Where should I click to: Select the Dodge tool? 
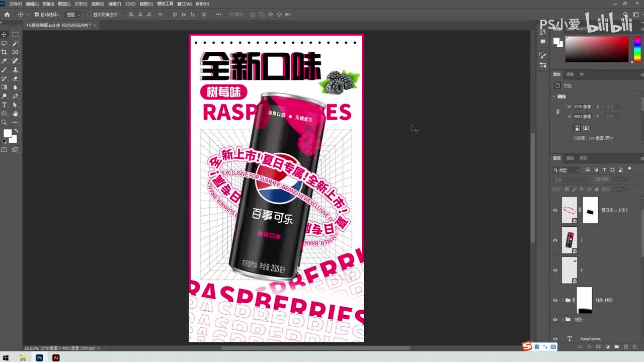coord(5,96)
